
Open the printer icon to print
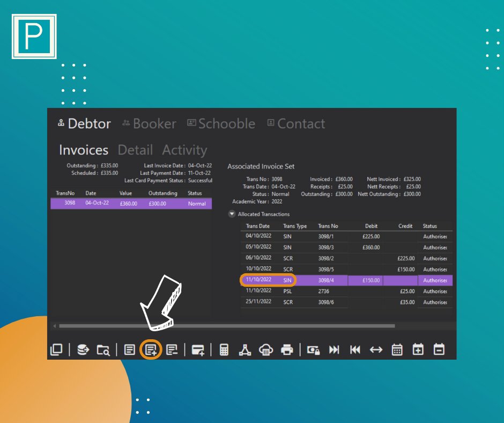pos(286,350)
